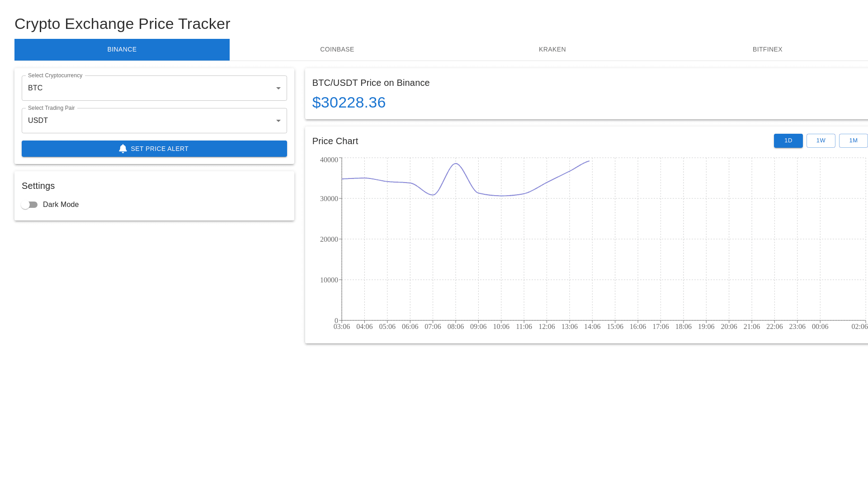Image resolution: width=868 pixels, height=488 pixels.
Task: Open the Select Trading Pair dropdown arrow
Action: (x=278, y=121)
